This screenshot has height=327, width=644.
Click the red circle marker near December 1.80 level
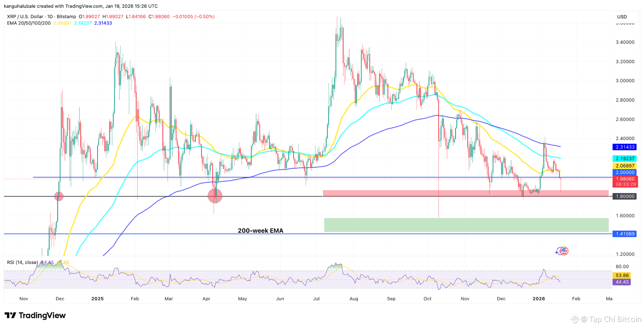pyautogui.click(x=58, y=196)
